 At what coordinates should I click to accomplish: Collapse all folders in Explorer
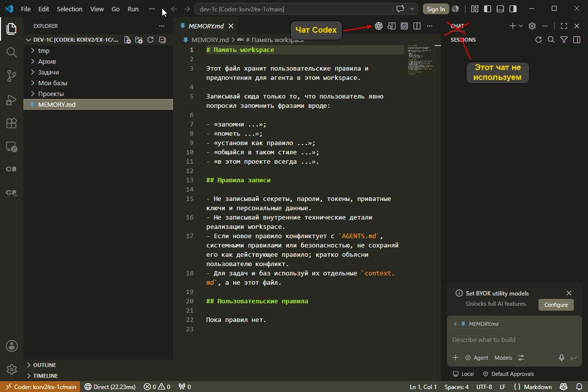[162, 40]
